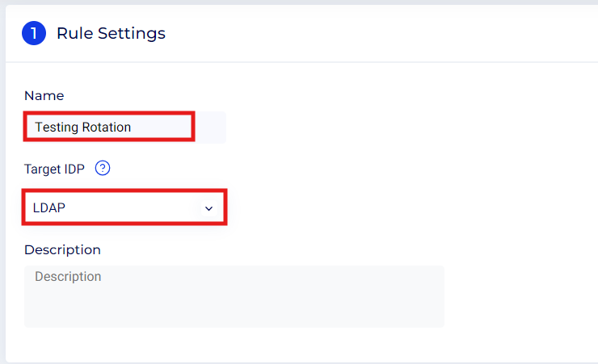
Task: Click the LDAP text in the Target IDP selector
Action: [x=48, y=208]
